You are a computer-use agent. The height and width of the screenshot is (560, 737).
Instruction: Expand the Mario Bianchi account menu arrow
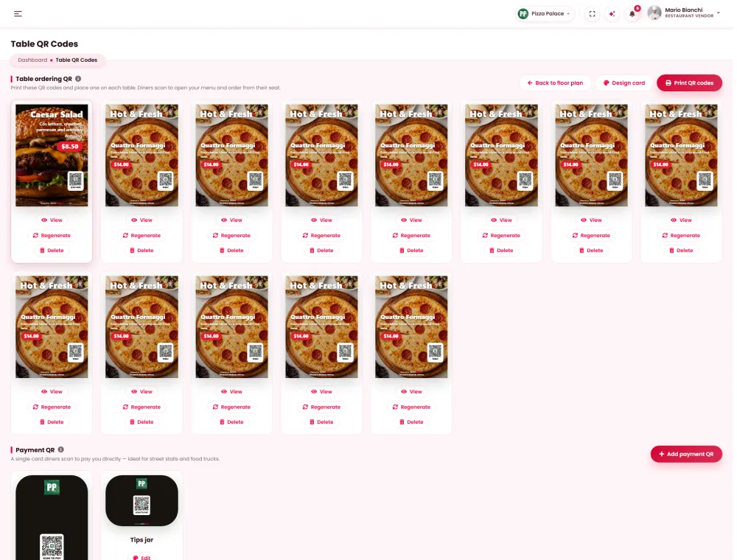click(718, 13)
